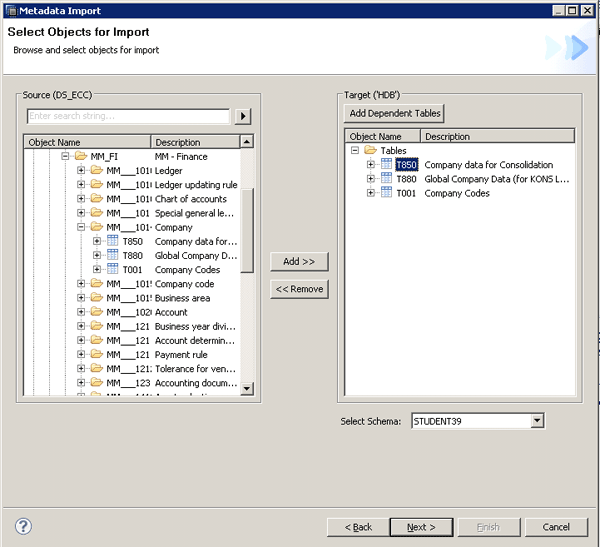Go to the Next wizard page

[x=420, y=527]
